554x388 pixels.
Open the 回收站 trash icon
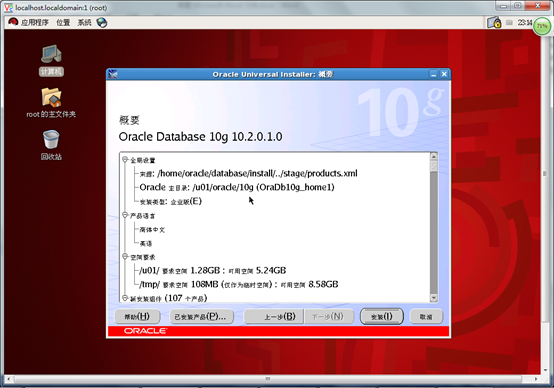[51, 145]
